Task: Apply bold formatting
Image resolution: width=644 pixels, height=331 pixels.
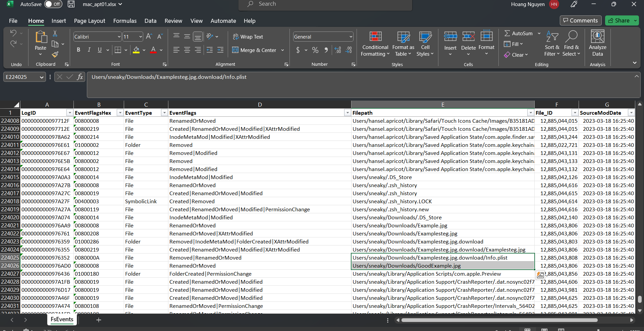Action: point(78,50)
